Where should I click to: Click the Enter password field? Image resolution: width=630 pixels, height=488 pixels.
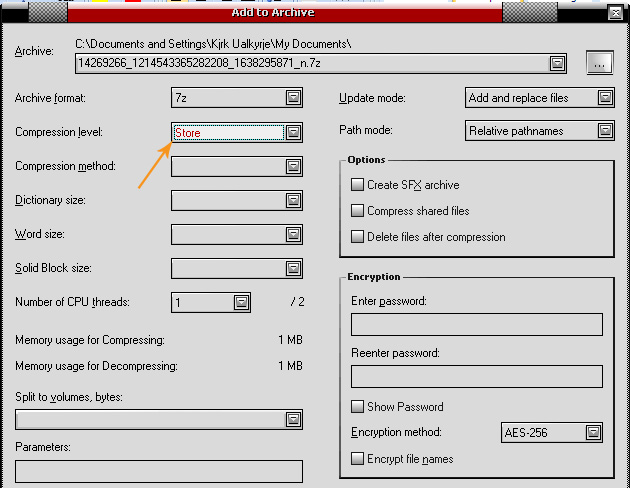(476, 324)
